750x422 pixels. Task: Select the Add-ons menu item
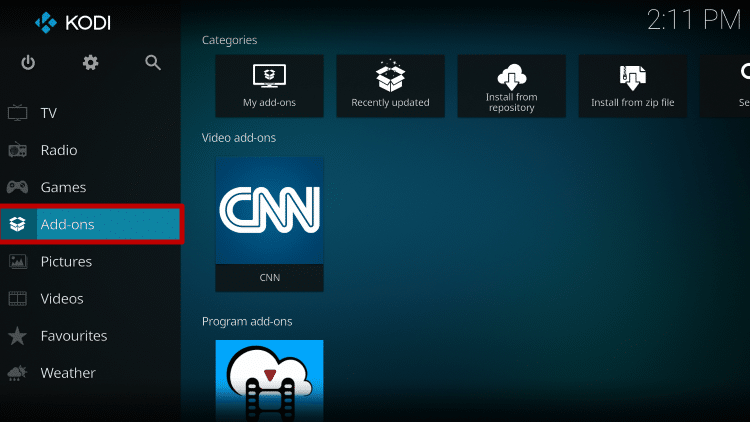[x=90, y=224]
